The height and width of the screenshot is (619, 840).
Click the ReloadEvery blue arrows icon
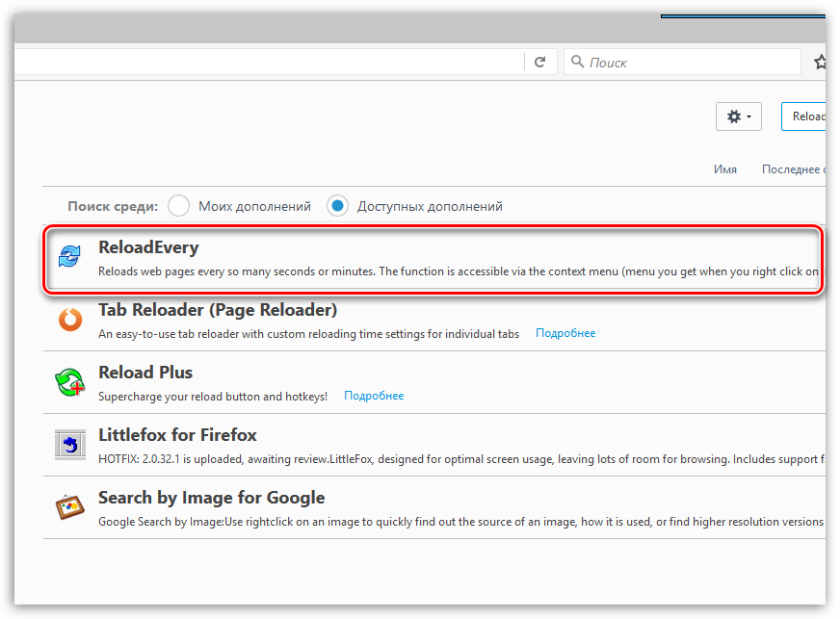[x=70, y=257]
